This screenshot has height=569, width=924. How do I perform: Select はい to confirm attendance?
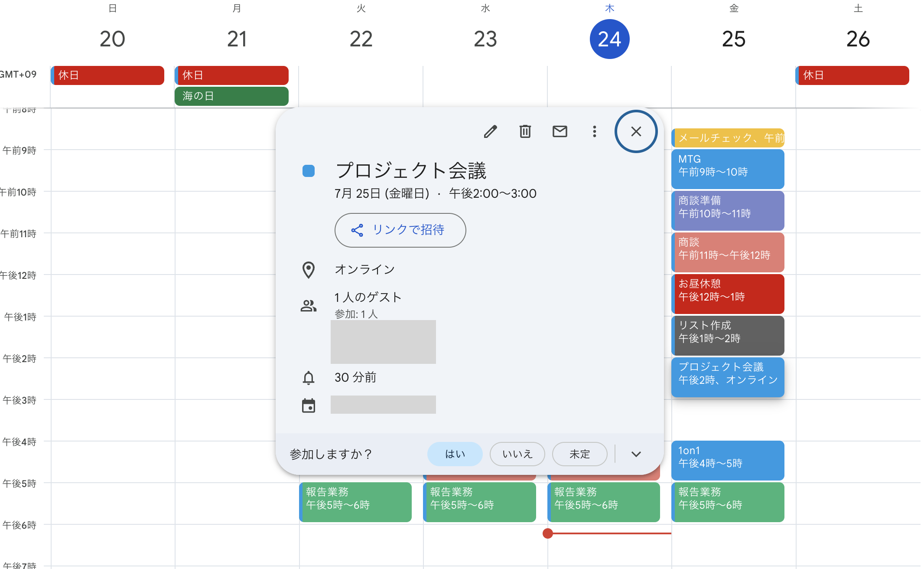click(455, 454)
